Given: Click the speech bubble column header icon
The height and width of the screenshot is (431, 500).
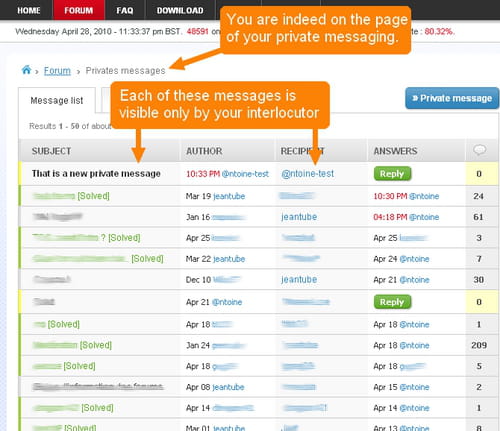Looking at the screenshot, I should (480, 150).
